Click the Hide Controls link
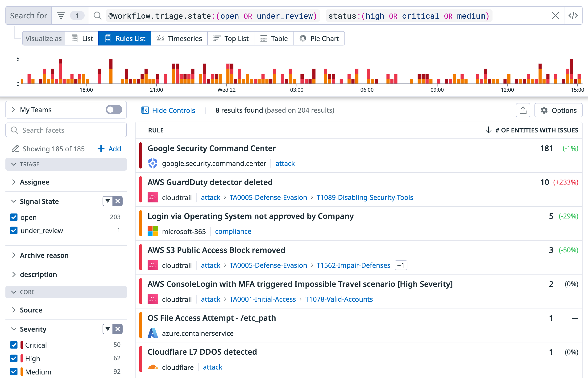Image resolution: width=588 pixels, height=378 pixels. click(x=168, y=110)
